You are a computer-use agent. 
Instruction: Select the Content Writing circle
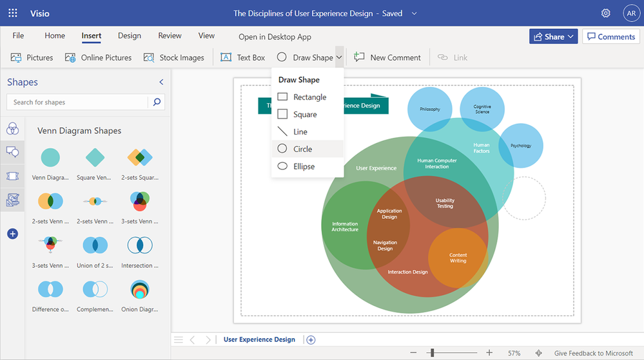coord(458,258)
